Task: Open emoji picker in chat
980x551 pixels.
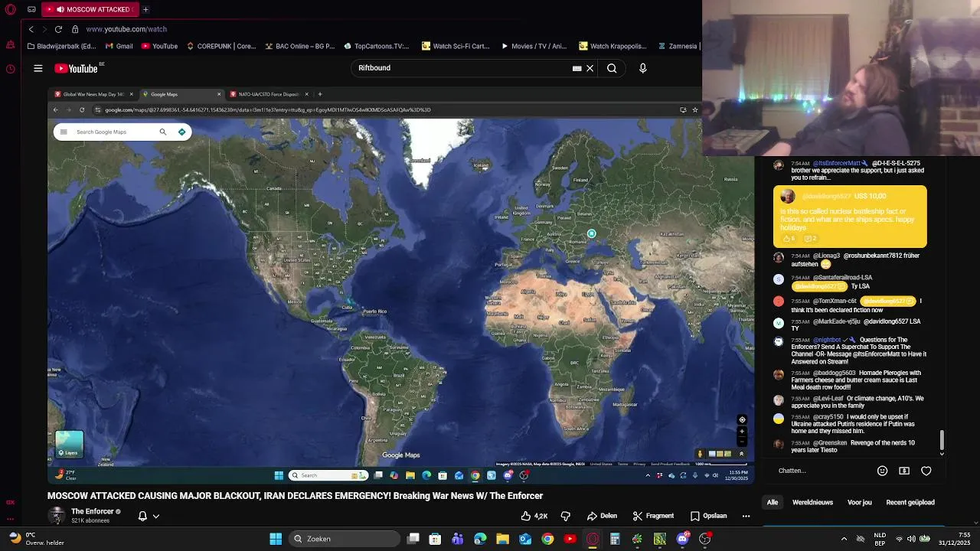Action: click(882, 471)
